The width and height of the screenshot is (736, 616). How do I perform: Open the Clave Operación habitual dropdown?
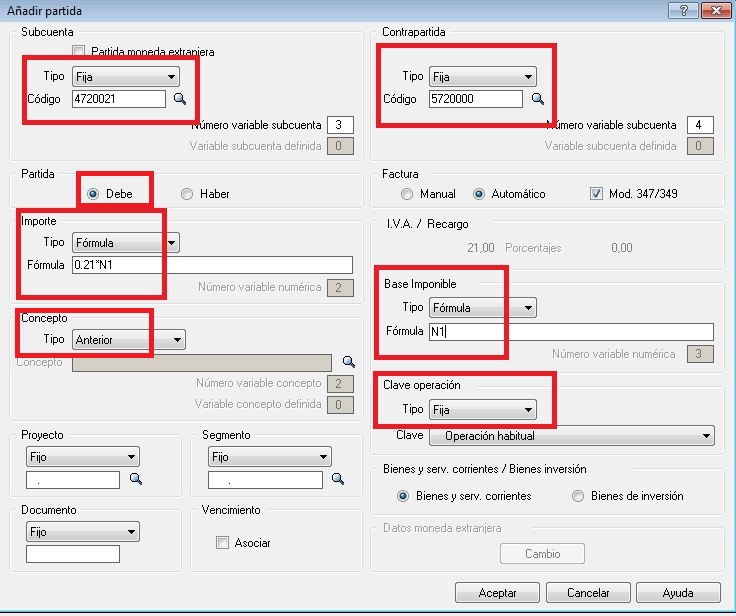(571, 436)
